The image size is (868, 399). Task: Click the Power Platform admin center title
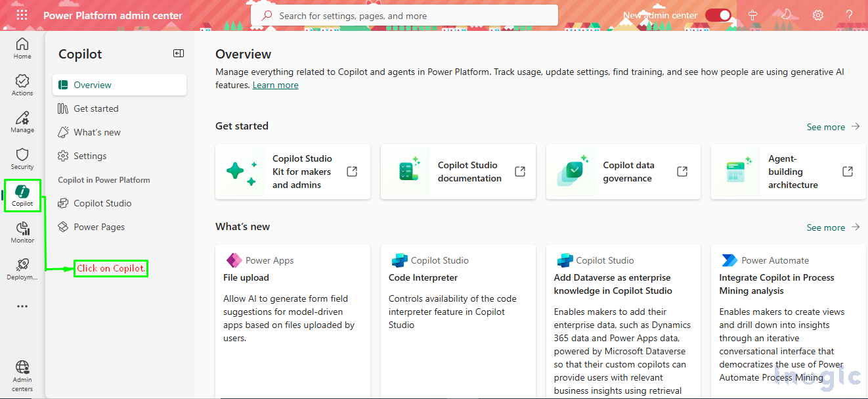113,15
